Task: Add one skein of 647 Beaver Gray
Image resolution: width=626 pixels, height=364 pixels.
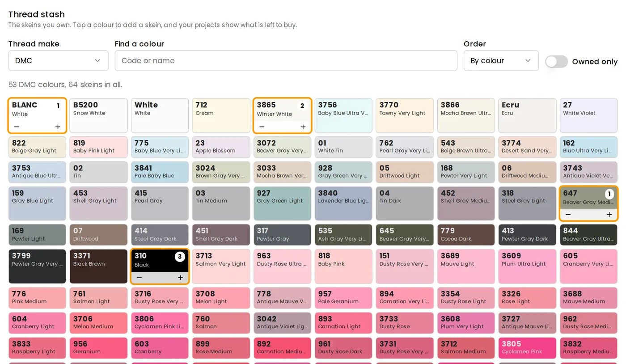Action: click(609, 215)
